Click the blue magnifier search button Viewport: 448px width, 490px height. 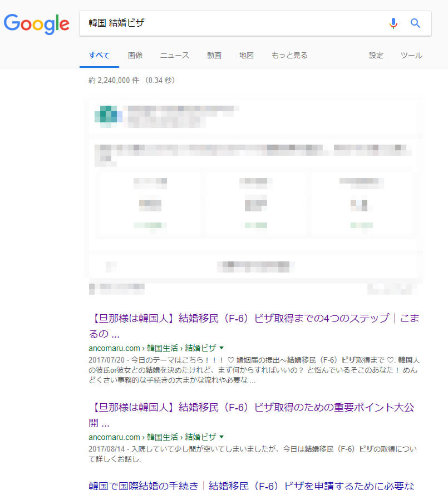click(x=415, y=23)
